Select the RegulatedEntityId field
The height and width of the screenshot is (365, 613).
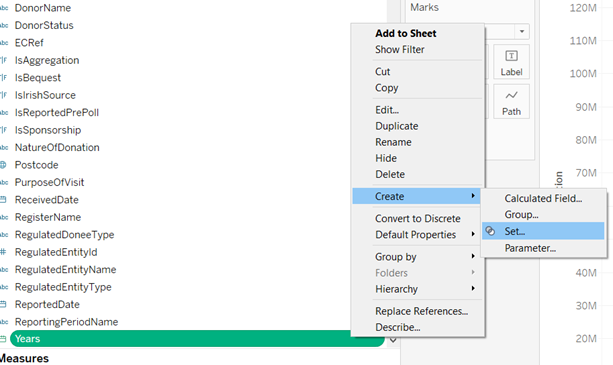[56, 252]
